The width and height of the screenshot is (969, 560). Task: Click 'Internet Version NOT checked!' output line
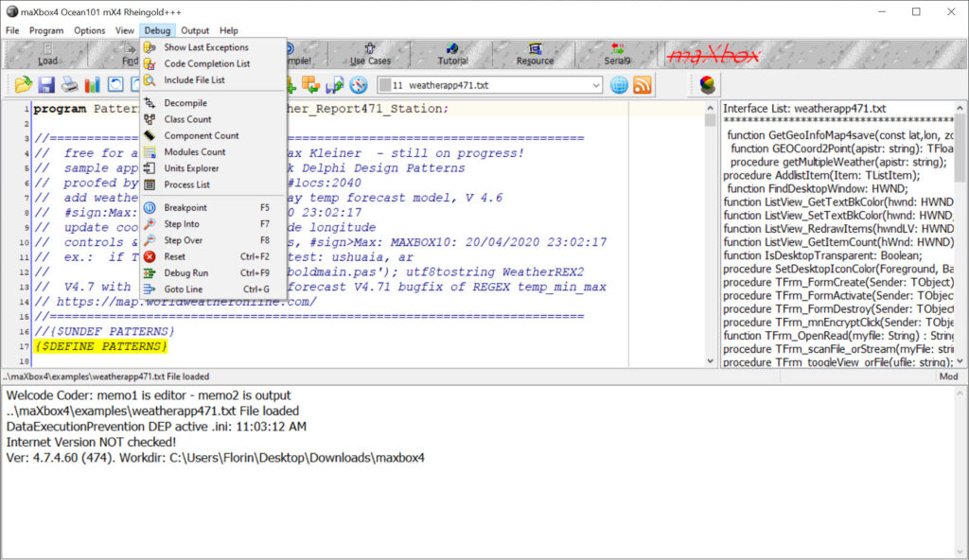(x=91, y=442)
